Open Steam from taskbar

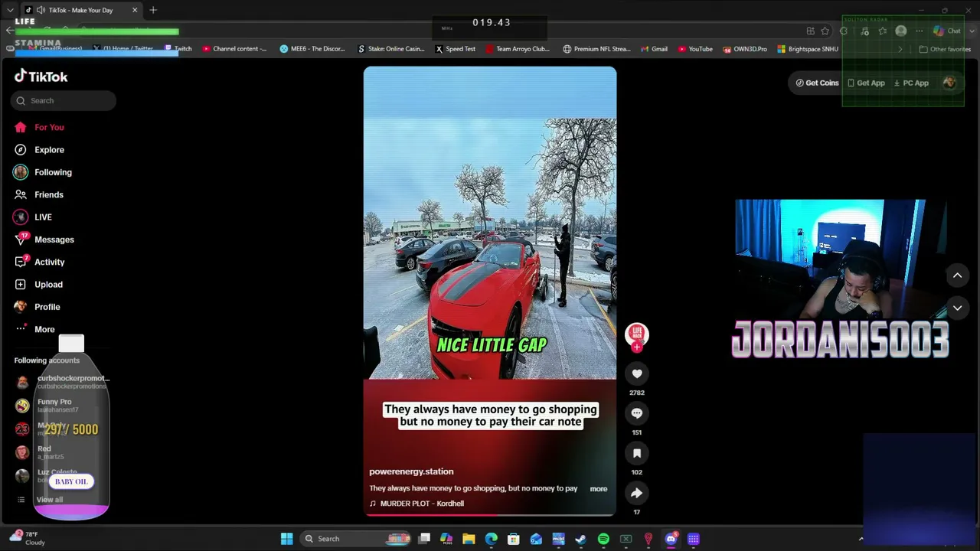pyautogui.click(x=580, y=539)
